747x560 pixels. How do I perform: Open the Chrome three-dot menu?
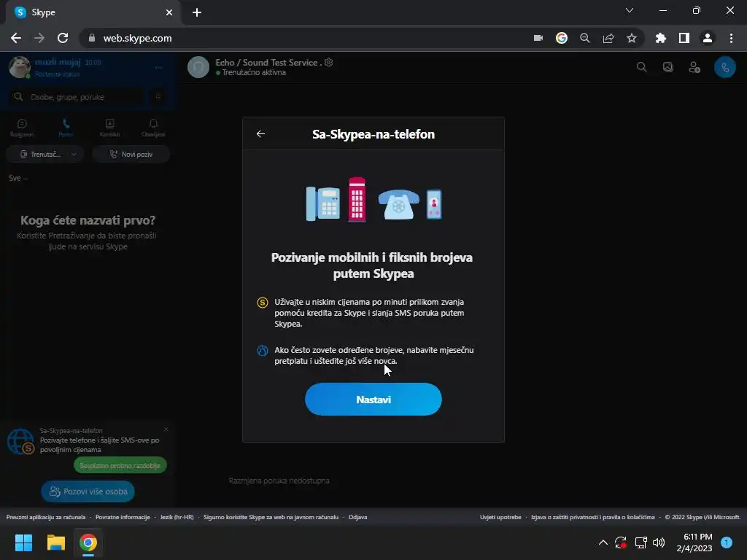point(731,38)
